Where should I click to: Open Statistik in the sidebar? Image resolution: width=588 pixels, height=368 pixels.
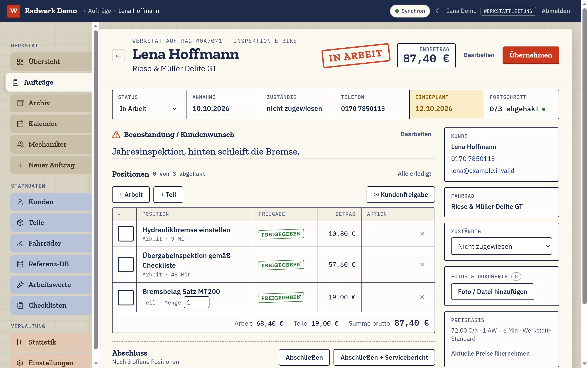51,342
